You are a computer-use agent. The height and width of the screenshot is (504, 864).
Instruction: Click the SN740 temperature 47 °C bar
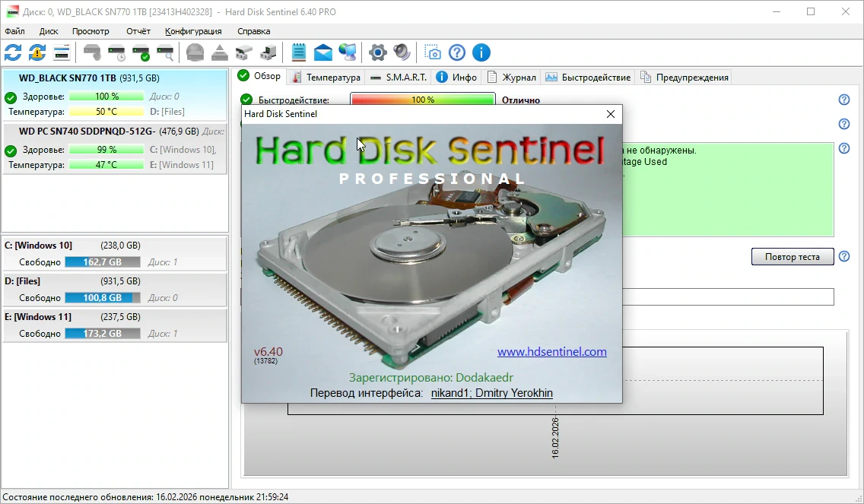[106, 165]
